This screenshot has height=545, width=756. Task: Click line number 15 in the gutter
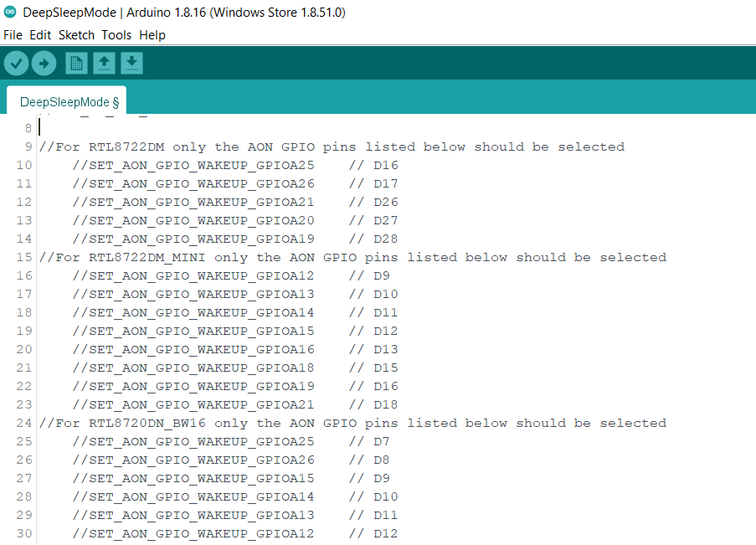click(x=24, y=258)
